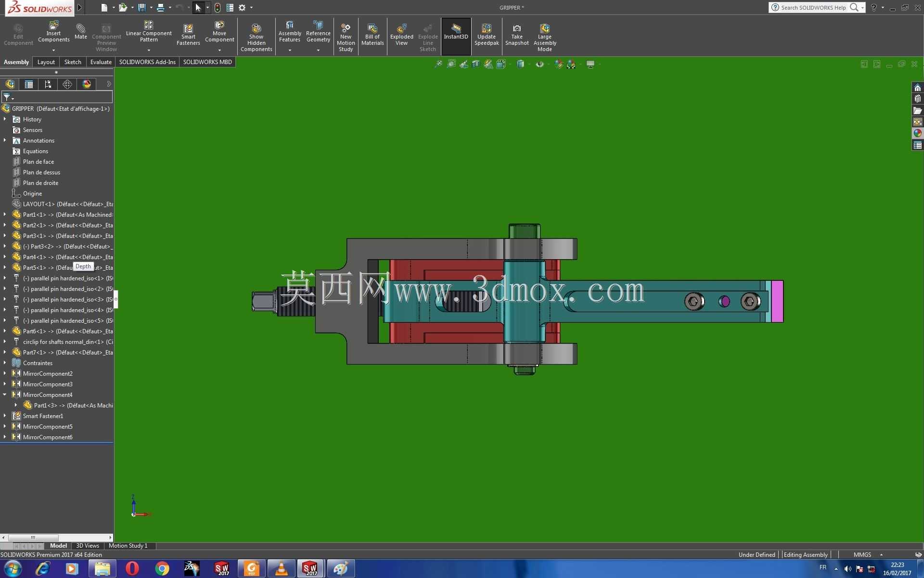Image resolution: width=924 pixels, height=578 pixels.
Task: Launch Smart Fasteners tool
Action: click(188, 35)
